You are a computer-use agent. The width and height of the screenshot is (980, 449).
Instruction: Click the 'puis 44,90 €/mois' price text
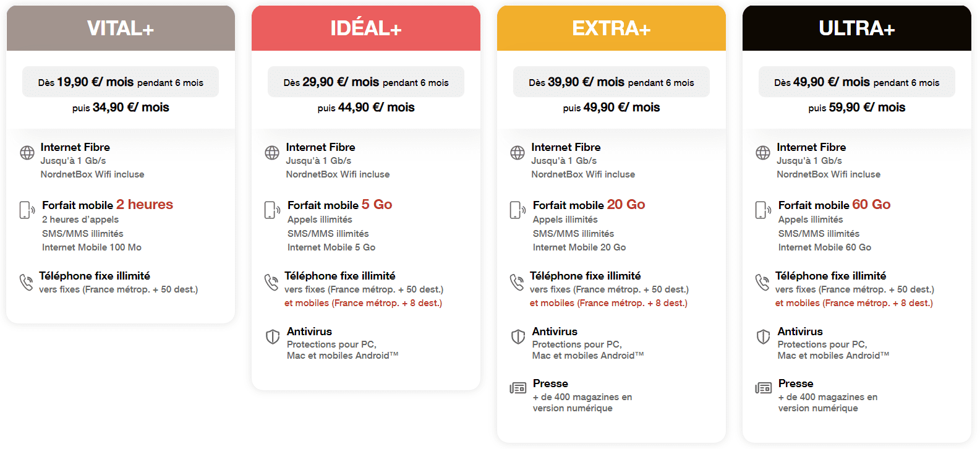click(x=366, y=108)
